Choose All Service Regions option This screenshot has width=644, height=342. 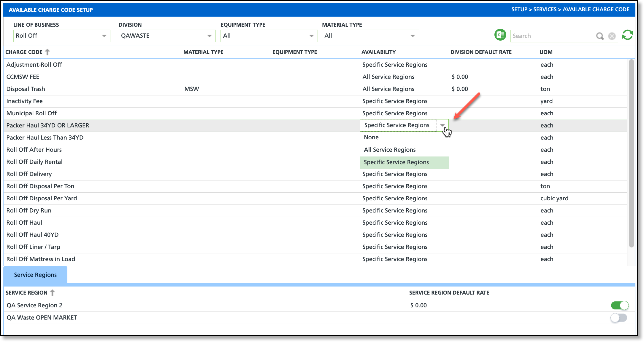(x=390, y=150)
